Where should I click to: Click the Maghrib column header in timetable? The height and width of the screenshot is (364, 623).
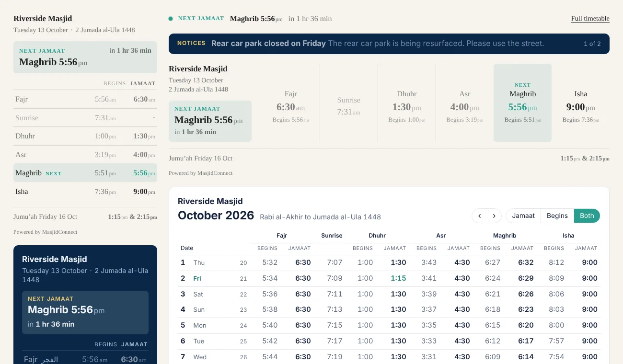tap(505, 236)
